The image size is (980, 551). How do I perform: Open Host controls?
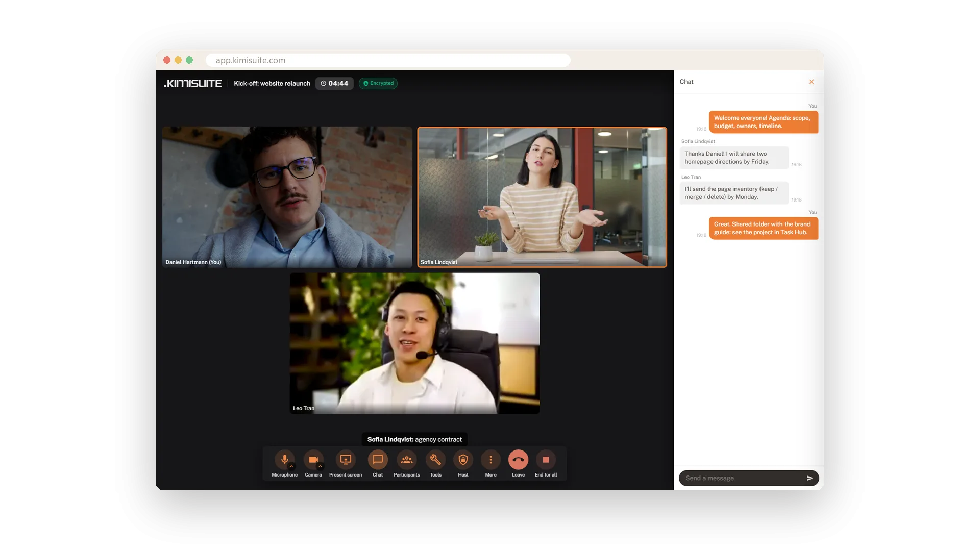click(463, 459)
